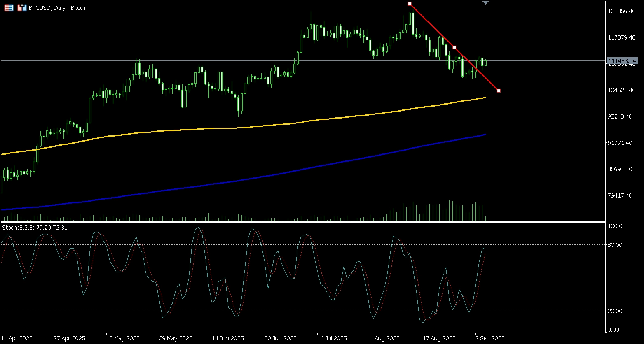Open the depth of market icon
This screenshot has height=344, width=644.
click(x=9, y=7)
